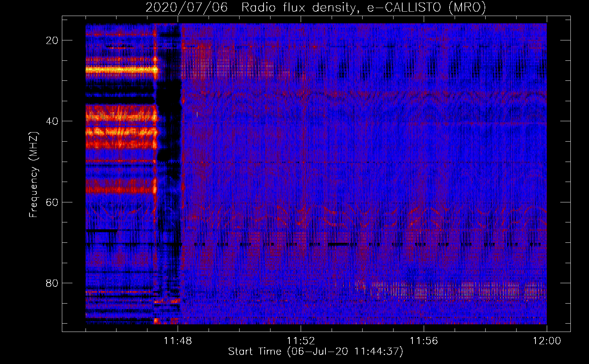The height and width of the screenshot is (364, 589).
Task: Click the '11:52' time tick label
Action: [x=301, y=341]
